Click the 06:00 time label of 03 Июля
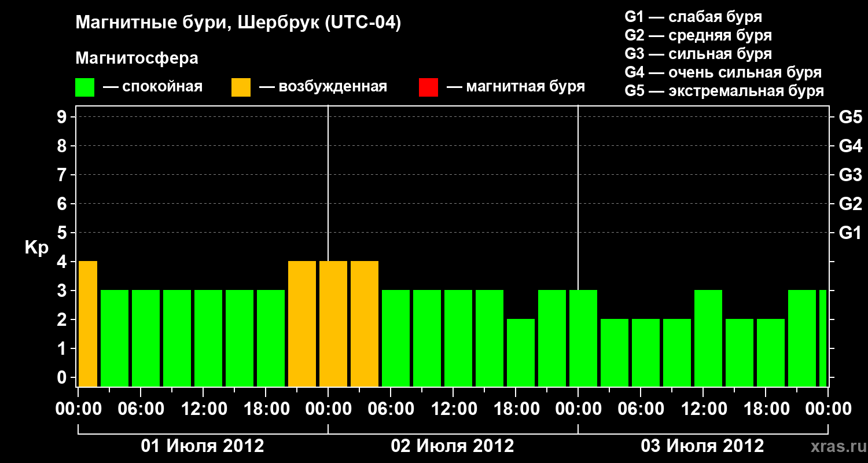Image resolution: width=868 pixels, height=463 pixels. pos(641,409)
